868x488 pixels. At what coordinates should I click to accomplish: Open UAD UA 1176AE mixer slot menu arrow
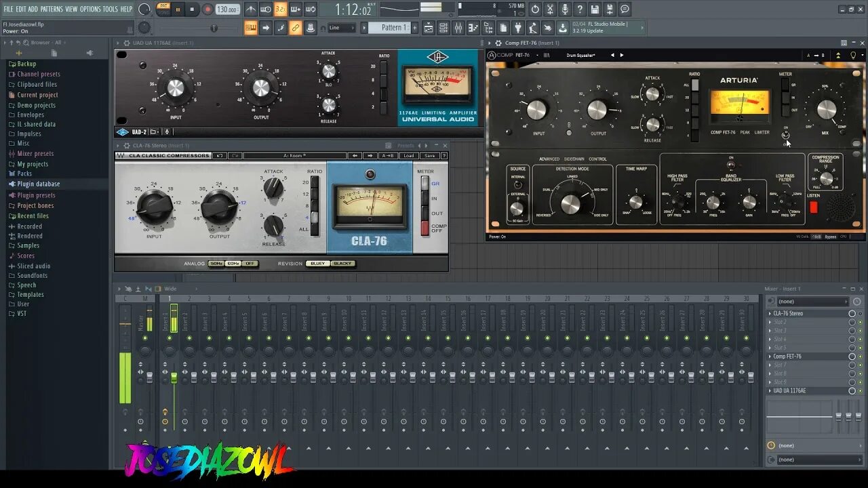click(770, 391)
